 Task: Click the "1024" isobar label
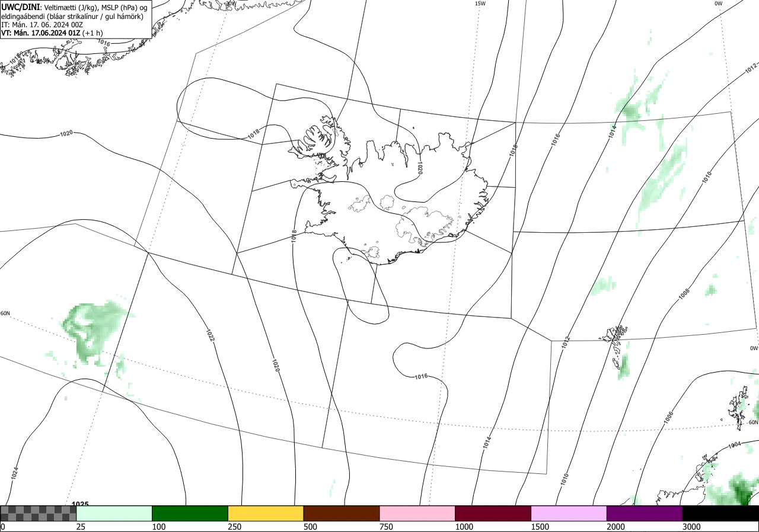(15, 473)
